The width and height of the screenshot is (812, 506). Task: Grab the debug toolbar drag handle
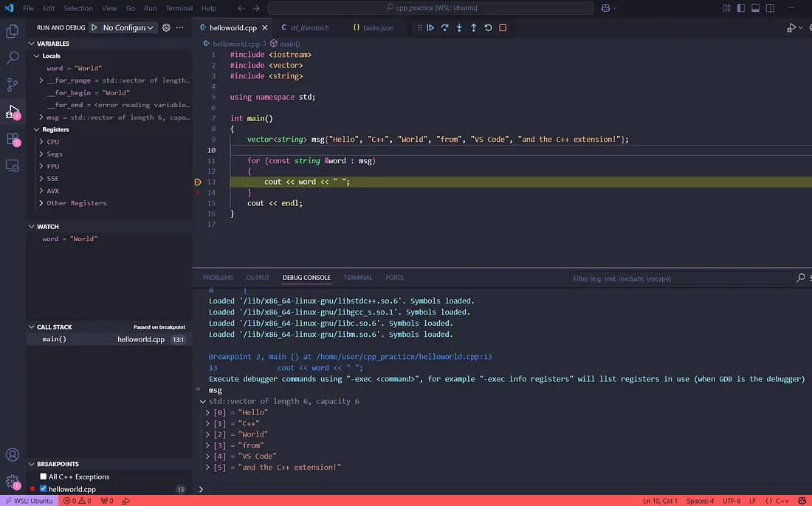point(419,27)
